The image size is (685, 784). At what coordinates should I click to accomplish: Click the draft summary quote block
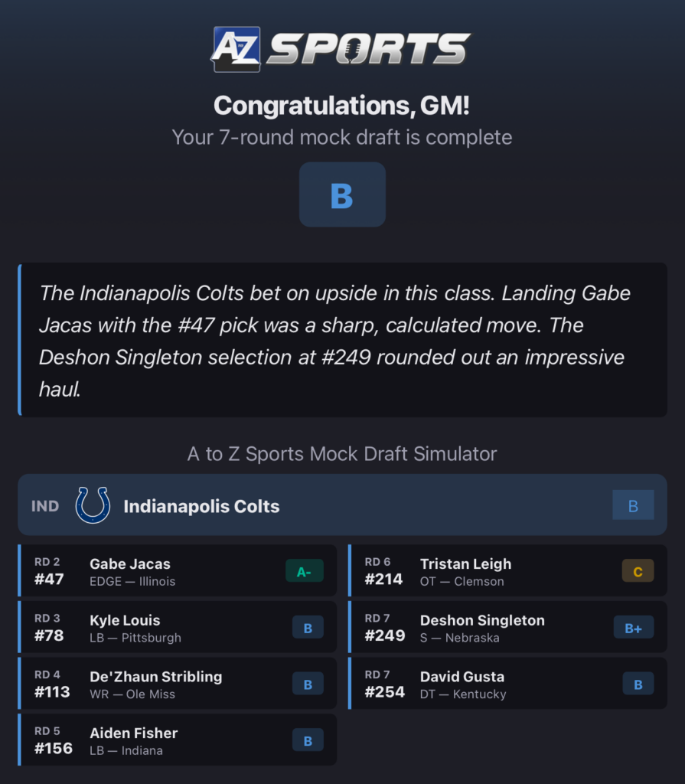click(x=342, y=339)
